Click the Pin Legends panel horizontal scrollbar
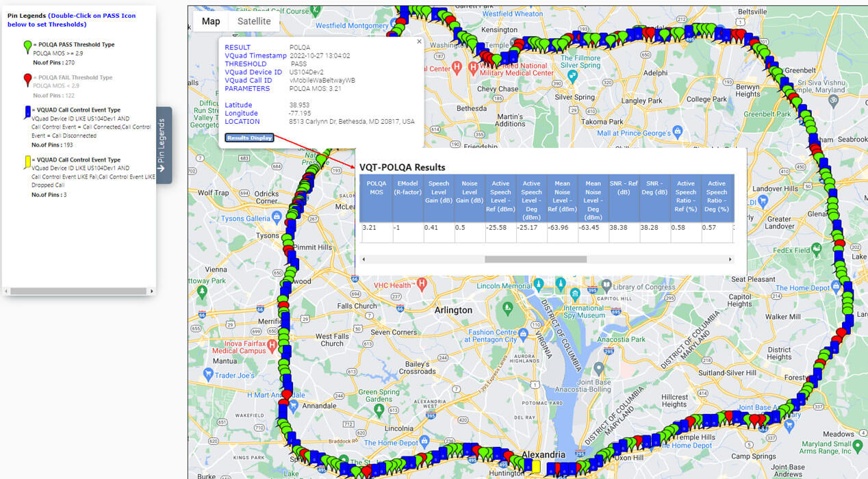 point(79,292)
